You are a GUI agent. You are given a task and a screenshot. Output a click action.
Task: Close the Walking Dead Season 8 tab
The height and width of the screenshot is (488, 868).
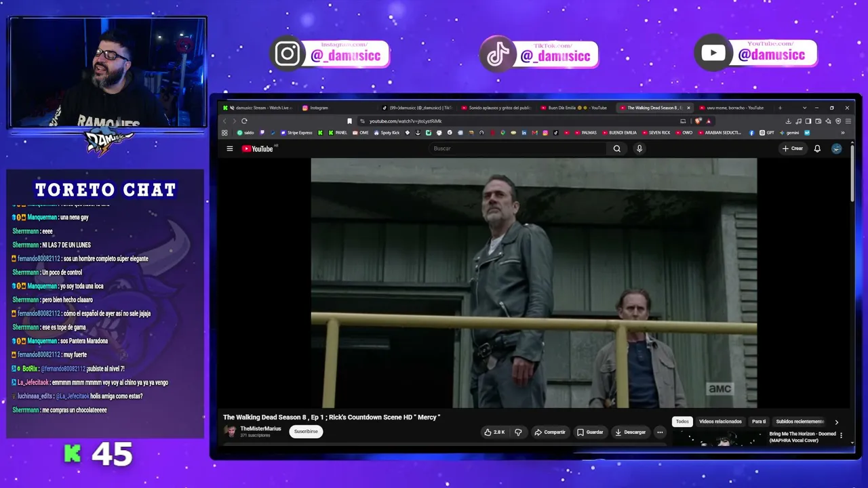click(688, 108)
